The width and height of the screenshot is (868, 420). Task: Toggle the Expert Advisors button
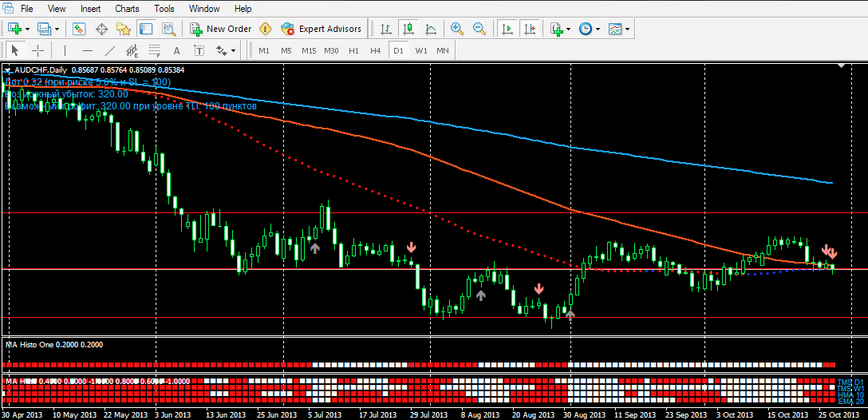(x=321, y=29)
